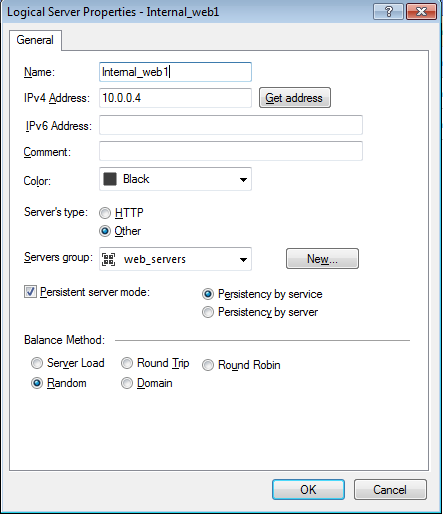Select HTTP server type
Screen dimensions: 443x515
tap(105, 213)
